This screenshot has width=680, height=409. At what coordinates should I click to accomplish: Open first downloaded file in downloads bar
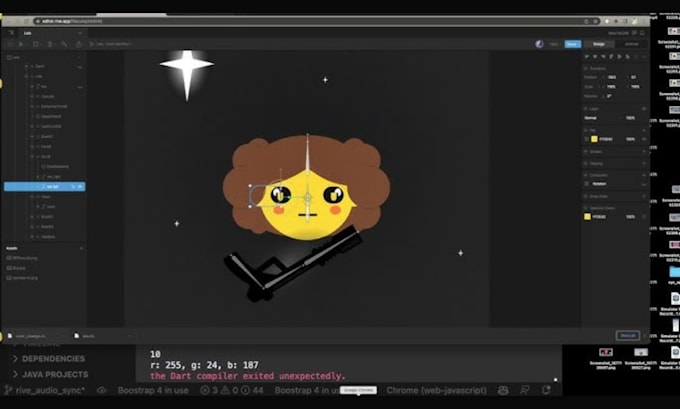coord(30,336)
